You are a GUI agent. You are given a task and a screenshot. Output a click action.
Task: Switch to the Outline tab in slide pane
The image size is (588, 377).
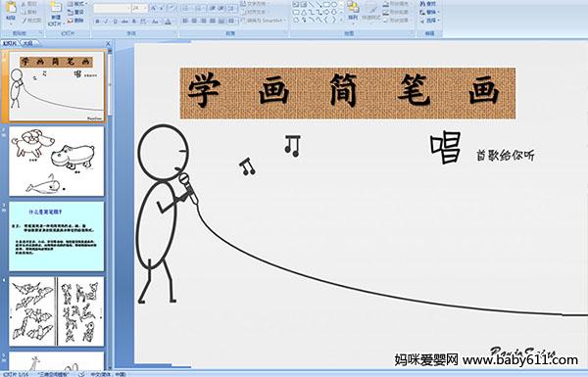(x=27, y=43)
